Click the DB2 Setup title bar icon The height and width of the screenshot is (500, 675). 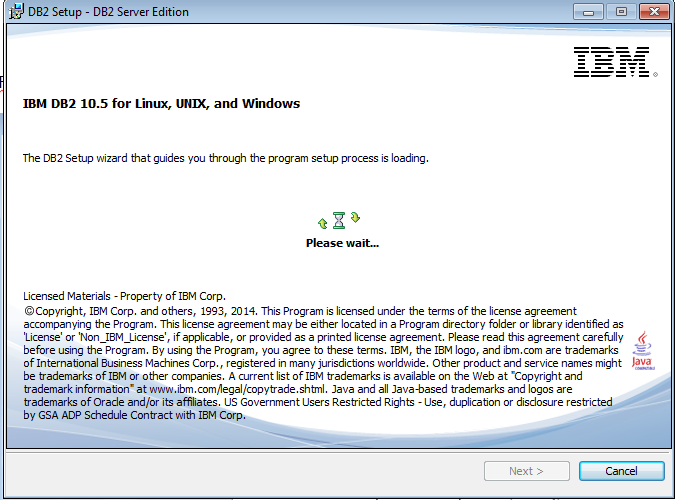pos(16,11)
